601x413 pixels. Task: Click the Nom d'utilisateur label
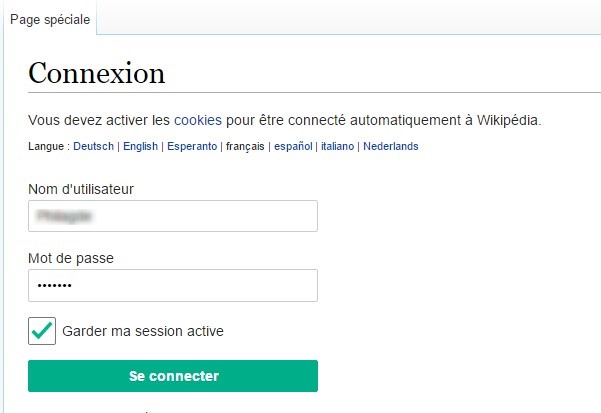coord(81,189)
